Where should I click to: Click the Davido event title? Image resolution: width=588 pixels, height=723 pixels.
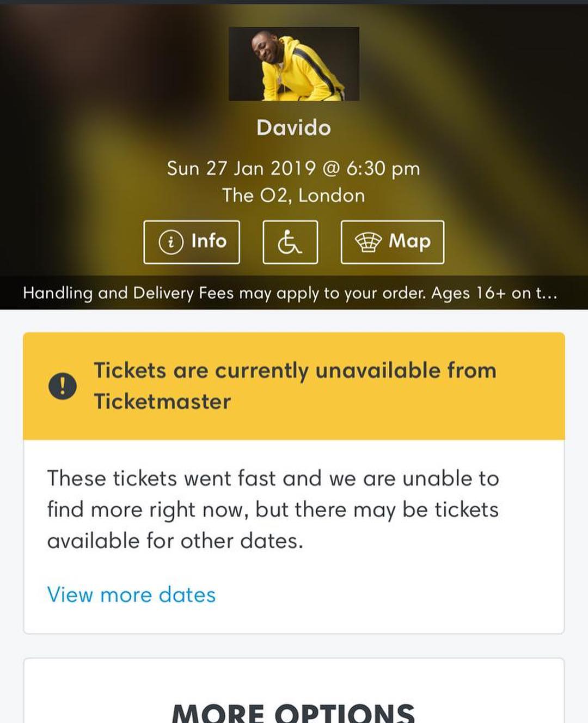pyautogui.click(x=293, y=127)
